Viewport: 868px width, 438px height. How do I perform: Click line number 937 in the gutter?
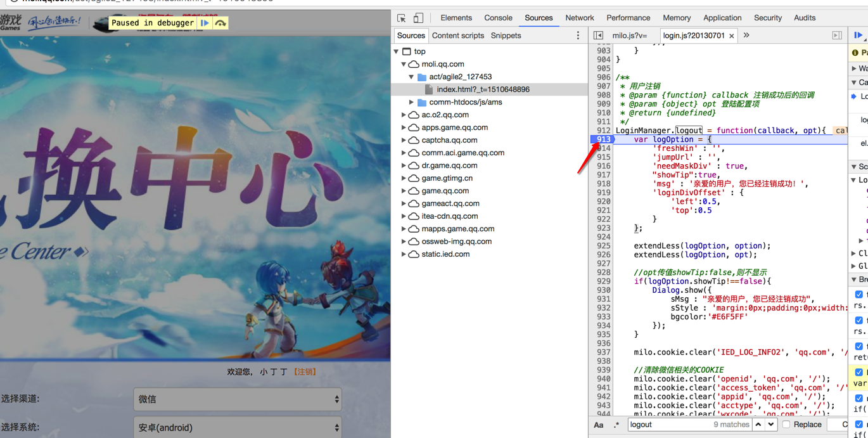[x=603, y=352]
